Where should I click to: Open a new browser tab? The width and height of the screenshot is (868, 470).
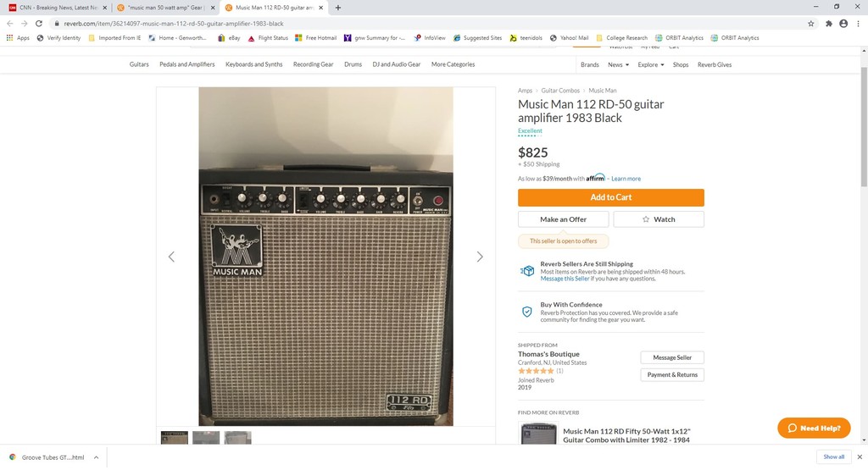(x=338, y=8)
